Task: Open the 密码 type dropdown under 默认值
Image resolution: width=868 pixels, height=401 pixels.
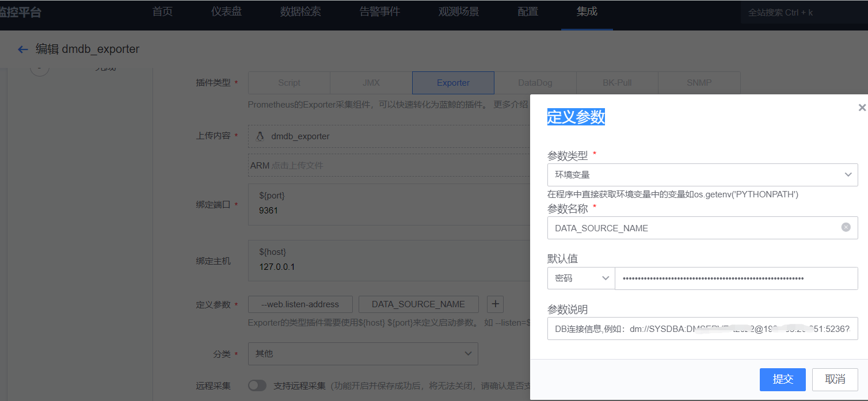Action: click(x=581, y=278)
